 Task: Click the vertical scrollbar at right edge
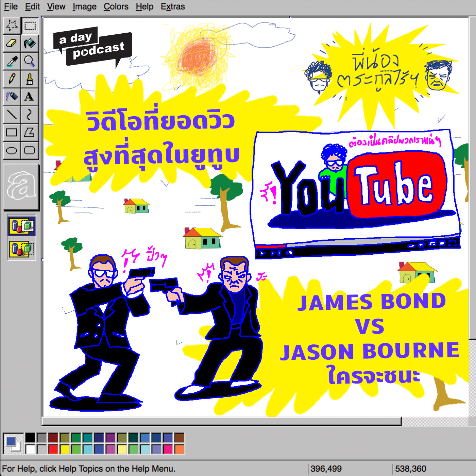[x=472, y=178]
